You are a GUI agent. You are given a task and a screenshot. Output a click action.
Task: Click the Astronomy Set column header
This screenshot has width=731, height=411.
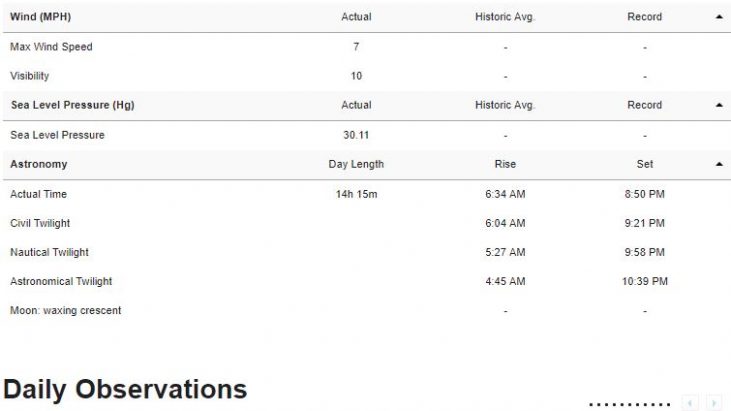tap(645, 164)
